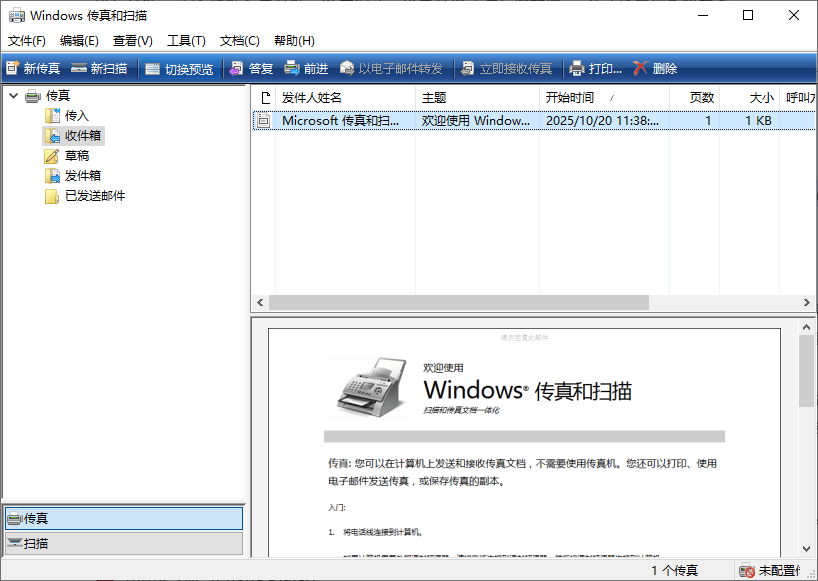Sort by 发件人姓名 column header
The width and height of the screenshot is (818, 581).
(x=345, y=98)
